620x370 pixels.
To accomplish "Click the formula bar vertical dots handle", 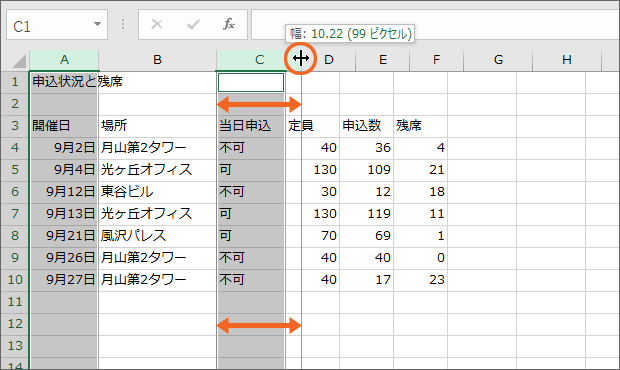I will pyautogui.click(x=123, y=25).
